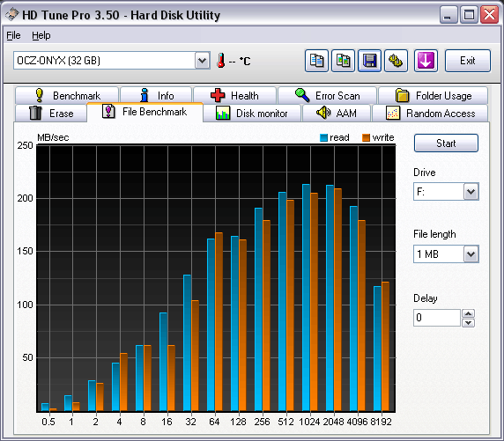Open the File menu
The height and width of the screenshot is (441, 504).
[13, 35]
